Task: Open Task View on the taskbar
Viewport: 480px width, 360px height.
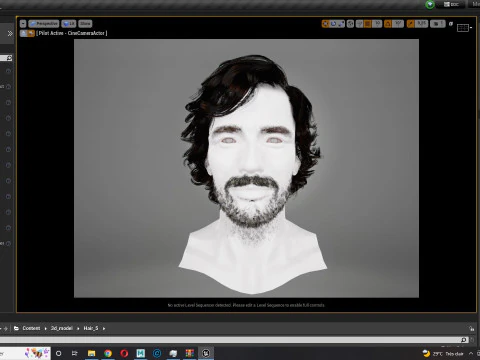Action: point(75,353)
